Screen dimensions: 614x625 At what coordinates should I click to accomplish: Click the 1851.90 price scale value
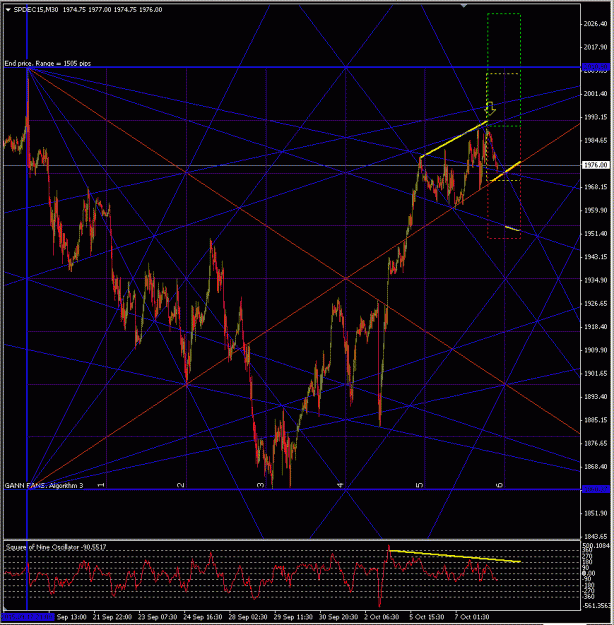tap(595, 513)
